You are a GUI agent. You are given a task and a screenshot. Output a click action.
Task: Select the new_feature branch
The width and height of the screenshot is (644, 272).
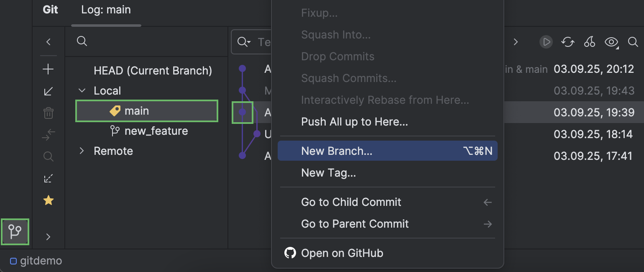[156, 131]
